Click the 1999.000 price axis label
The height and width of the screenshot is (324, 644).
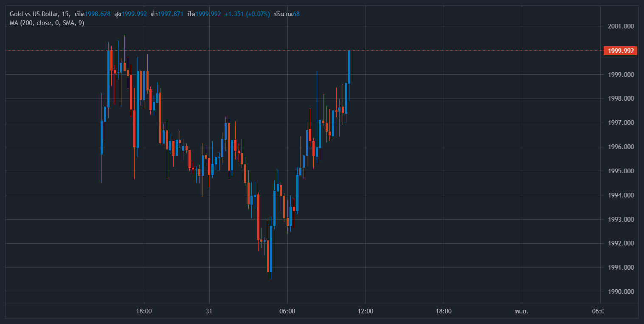click(x=621, y=75)
